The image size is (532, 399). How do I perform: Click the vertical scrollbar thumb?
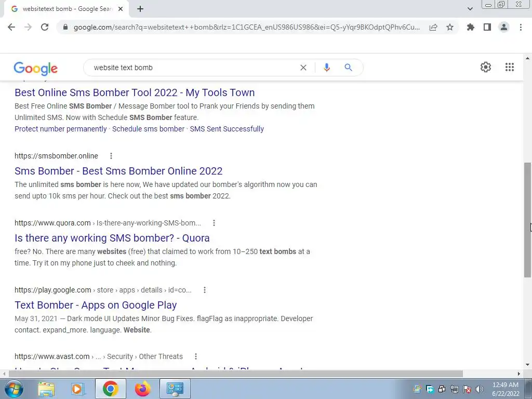[x=528, y=220]
